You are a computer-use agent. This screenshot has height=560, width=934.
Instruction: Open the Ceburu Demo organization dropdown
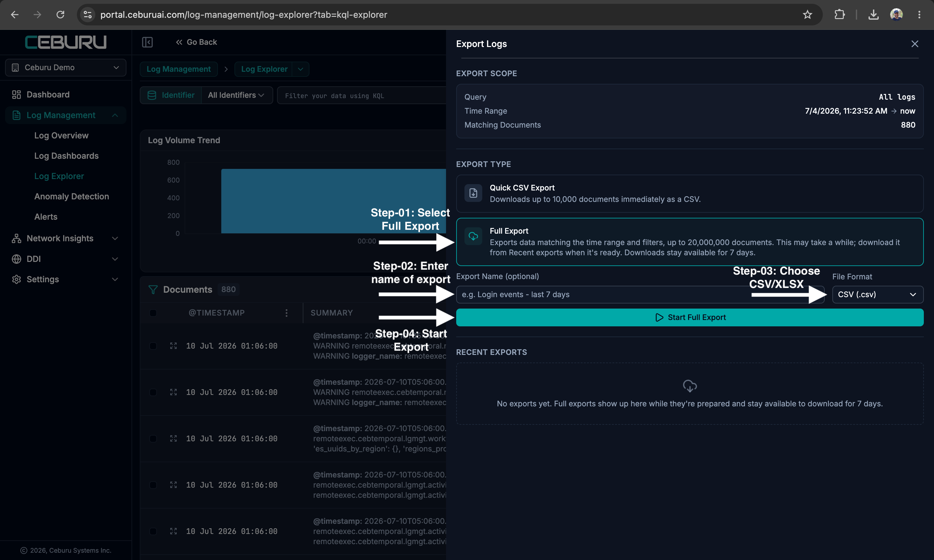tap(66, 68)
